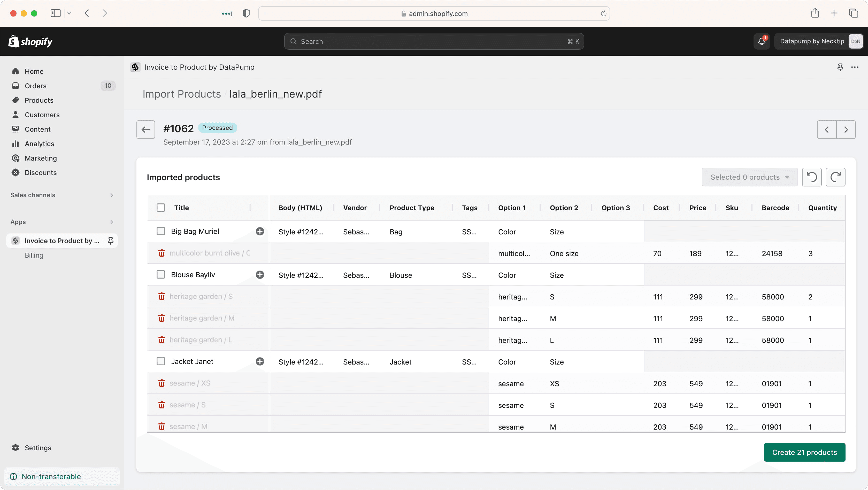The width and height of the screenshot is (868, 490).
Task: Click the Import Products breadcrumb
Action: tap(182, 94)
